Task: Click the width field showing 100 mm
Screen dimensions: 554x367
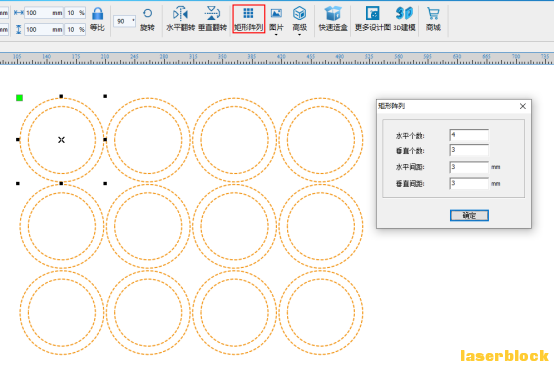Action: pos(44,13)
